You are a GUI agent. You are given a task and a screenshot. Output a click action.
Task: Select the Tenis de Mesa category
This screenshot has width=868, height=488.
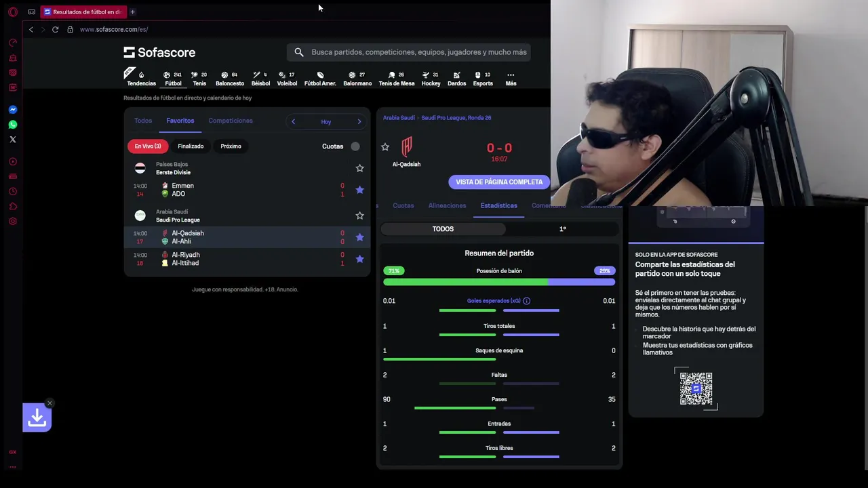(397, 79)
